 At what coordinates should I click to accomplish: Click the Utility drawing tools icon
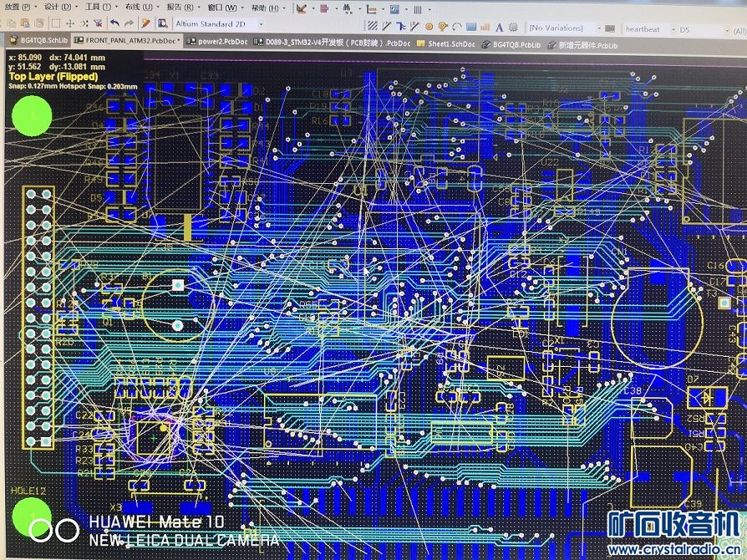(x=301, y=8)
